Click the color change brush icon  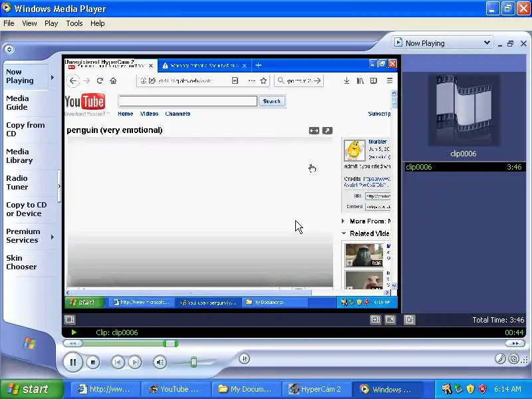(x=500, y=358)
